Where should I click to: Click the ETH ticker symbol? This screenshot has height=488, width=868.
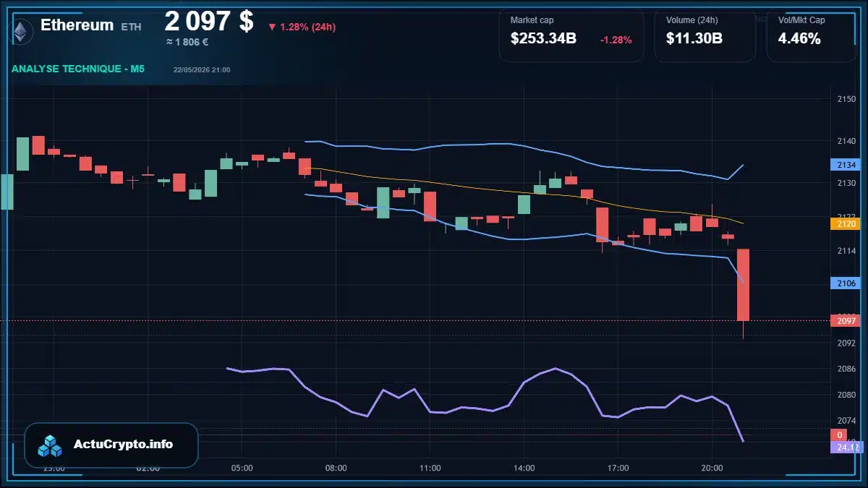tap(131, 27)
